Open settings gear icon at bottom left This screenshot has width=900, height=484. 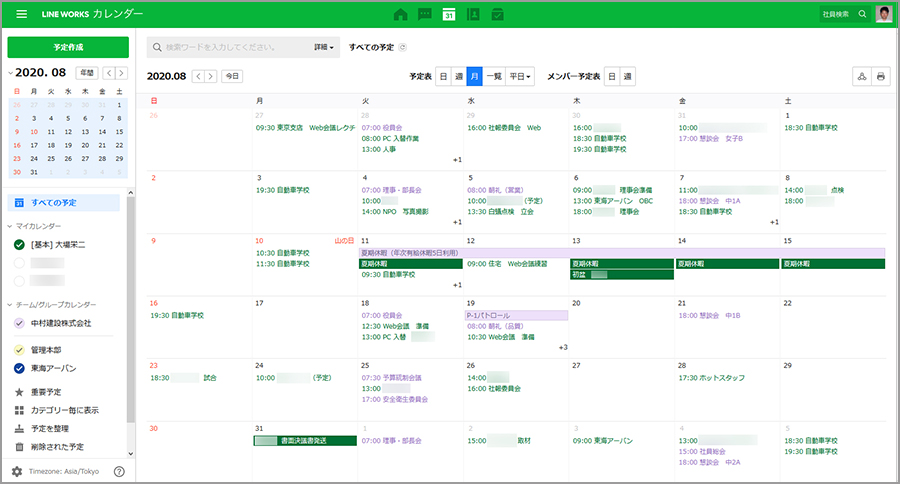(17, 471)
